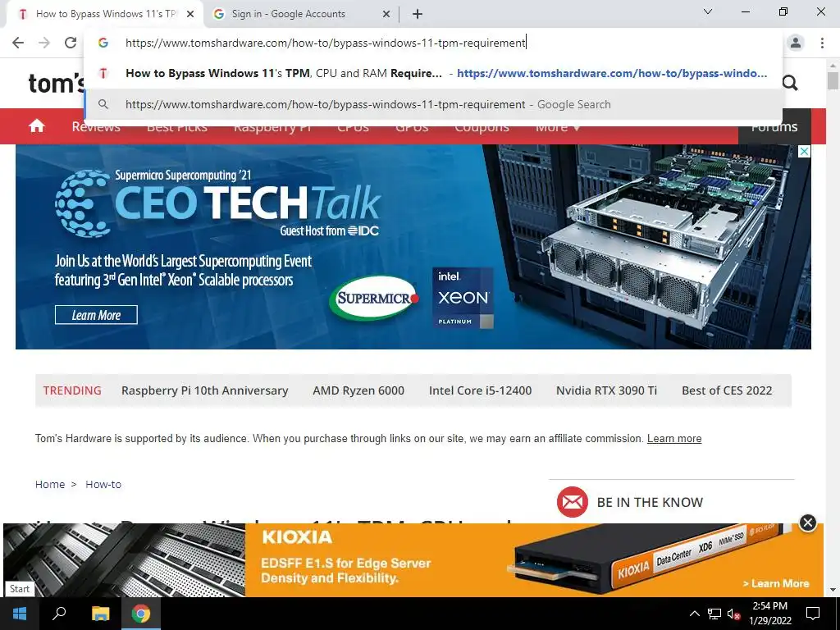This screenshot has height=630, width=840.
Task: Click the How-to breadcrumb
Action: 103,484
